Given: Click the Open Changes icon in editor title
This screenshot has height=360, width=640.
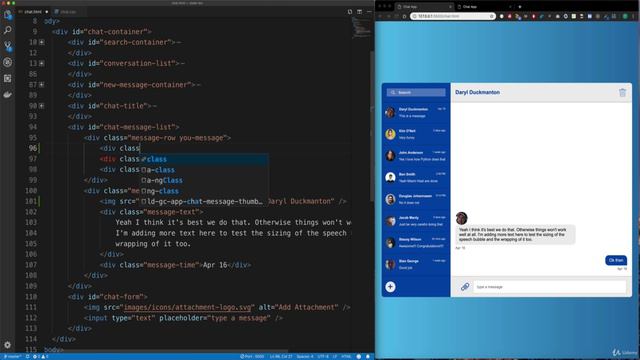Looking at the screenshot, I should pos(350,12).
